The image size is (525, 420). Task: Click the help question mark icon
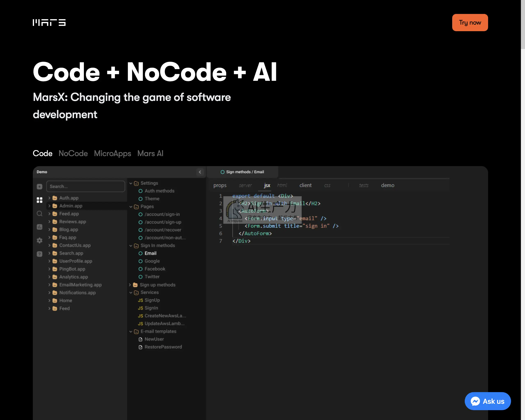(39, 254)
